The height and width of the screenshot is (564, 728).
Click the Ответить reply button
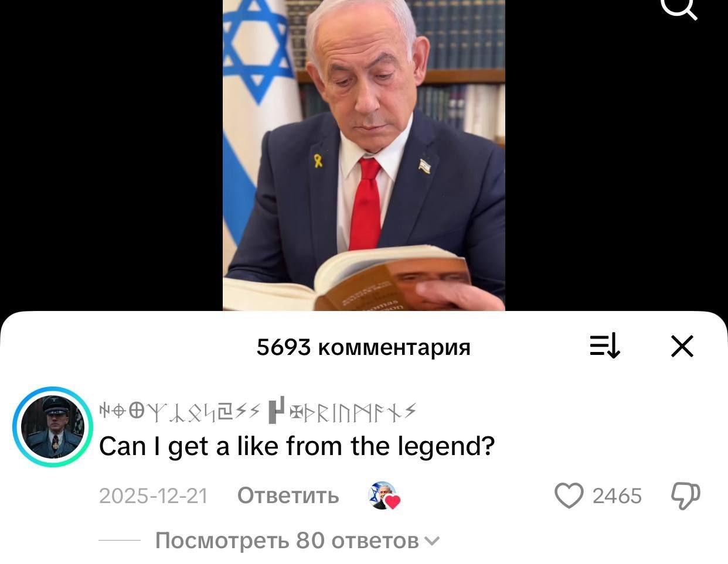click(288, 496)
